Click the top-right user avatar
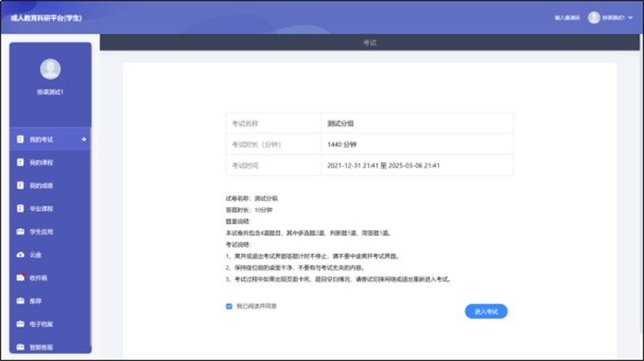Screen dimensions: 644x361 coord(594,17)
